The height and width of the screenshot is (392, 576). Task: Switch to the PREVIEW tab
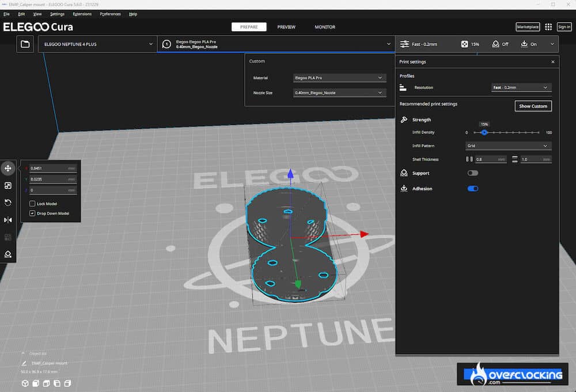[x=286, y=26]
